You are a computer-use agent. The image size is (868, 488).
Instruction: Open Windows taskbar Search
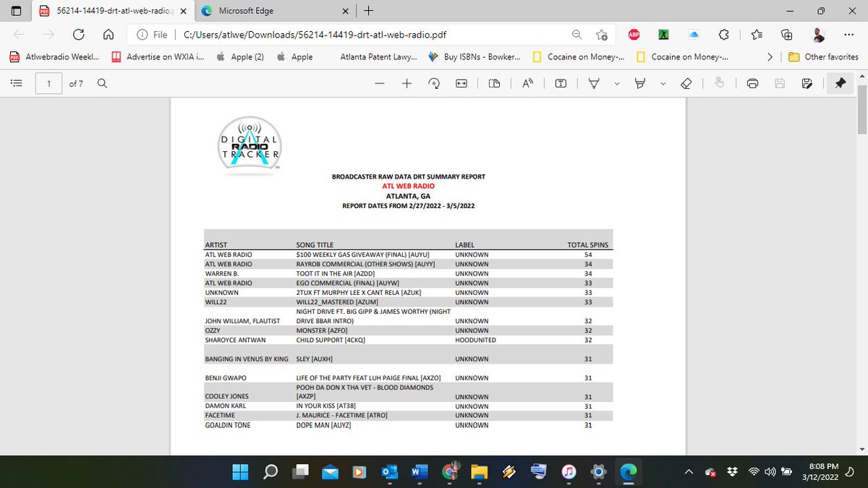pyautogui.click(x=270, y=471)
